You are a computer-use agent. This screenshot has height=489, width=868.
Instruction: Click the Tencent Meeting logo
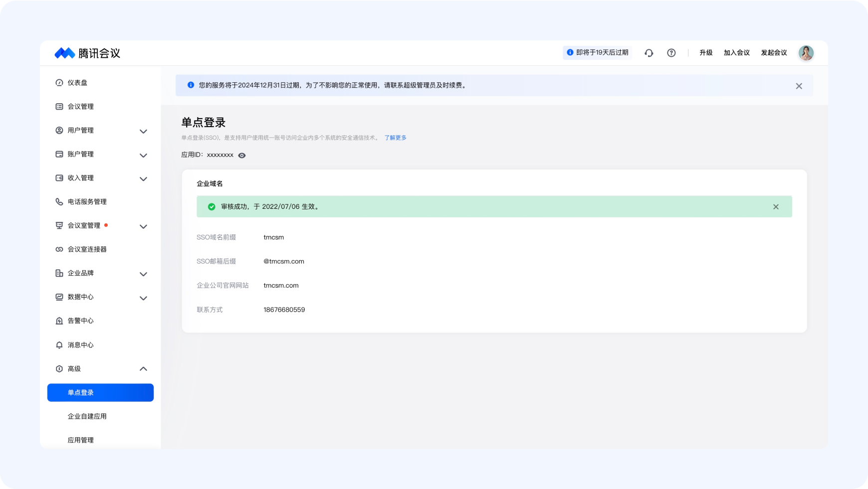click(87, 53)
